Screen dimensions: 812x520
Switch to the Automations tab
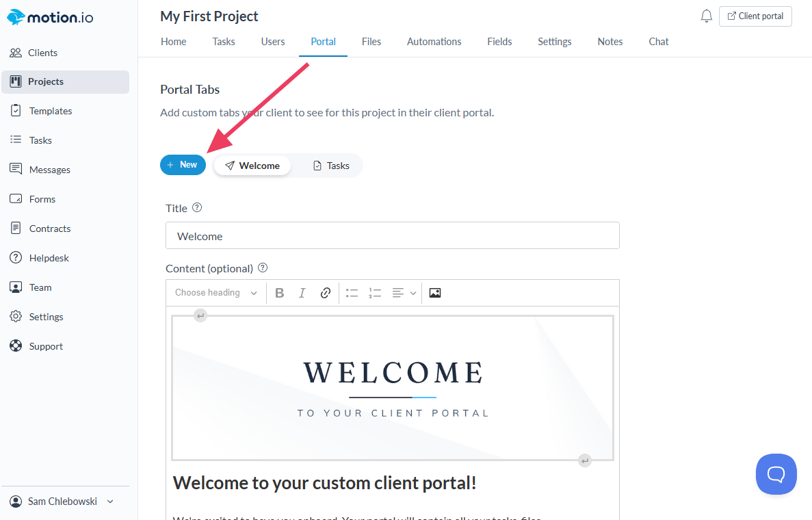pyautogui.click(x=434, y=42)
